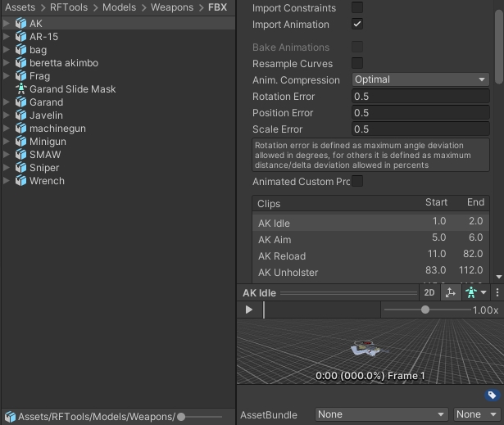Expand the Garand asset arrow
The width and height of the screenshot is (504, 425).
(x=6, y=102)
